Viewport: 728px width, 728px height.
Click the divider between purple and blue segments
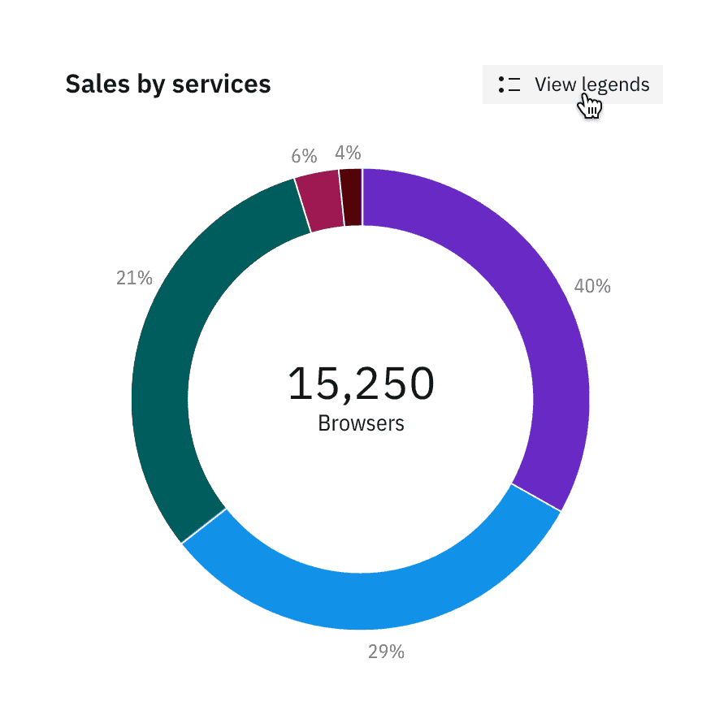pyautogui.click(x=536, y=497)
